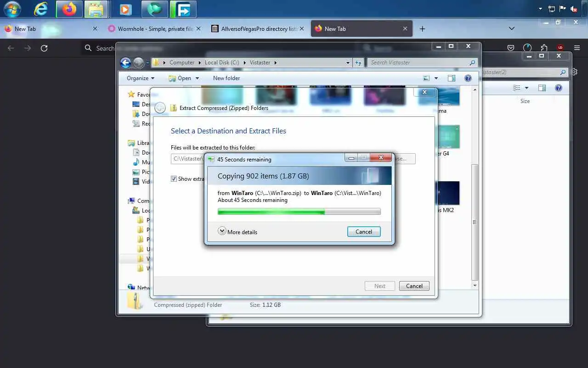Click the circular blue timer extension icon in Firefox
Image resolution: width=588 pixels, height=368 pixels.
point(527,48)
